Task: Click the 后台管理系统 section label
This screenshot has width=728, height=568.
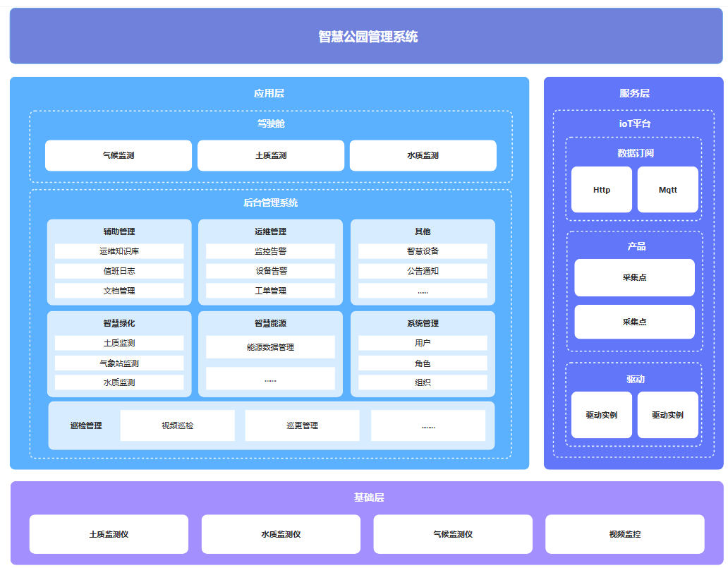Action: pyautogui.click(x=271, y=203)
